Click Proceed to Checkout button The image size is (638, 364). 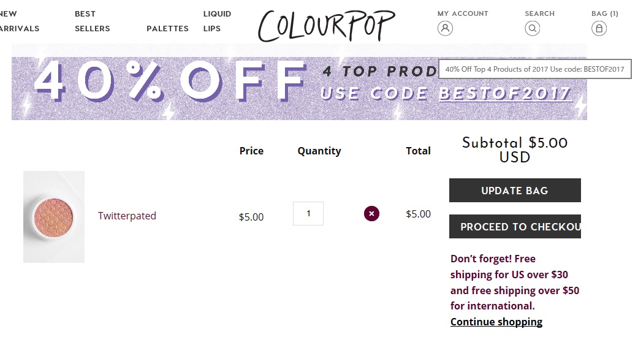(515, 227)
